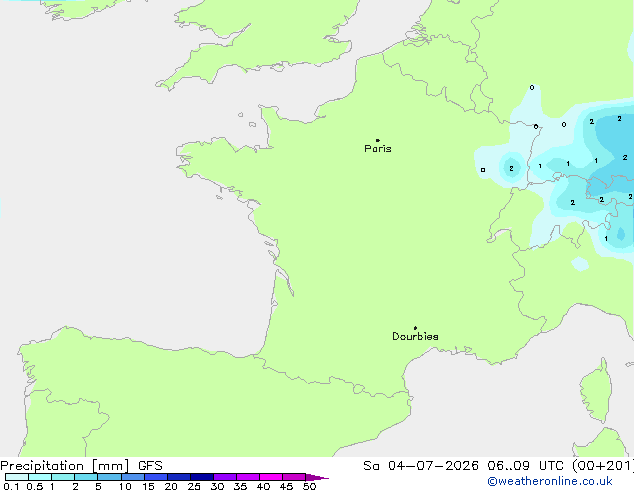This screenshot has width=634, height=490.
Task: Click the legend value label '20'
Action: tap(171, 486)
